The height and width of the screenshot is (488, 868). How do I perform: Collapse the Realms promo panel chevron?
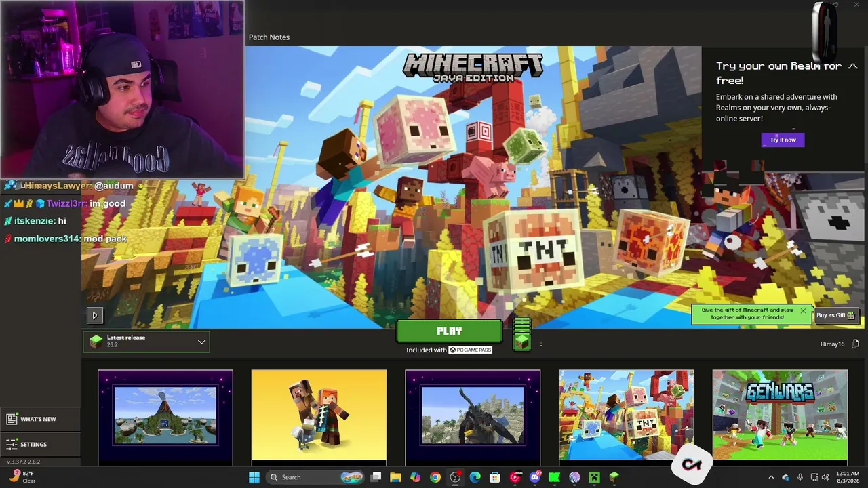click(852, 66)
